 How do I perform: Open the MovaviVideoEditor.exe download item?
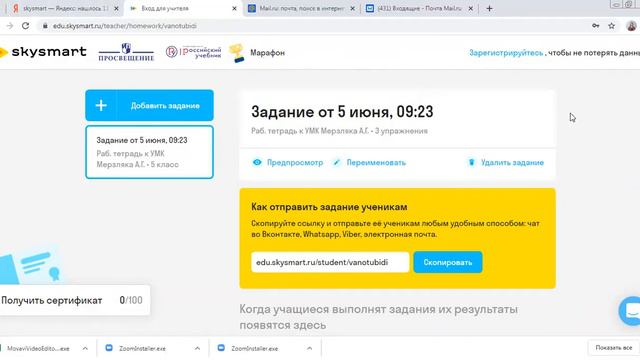[x=38, y=348]
